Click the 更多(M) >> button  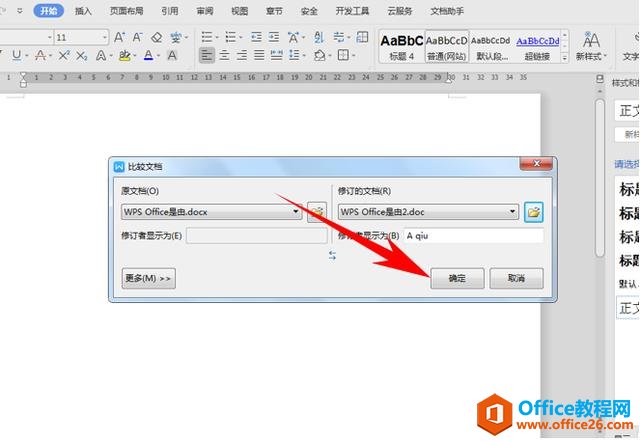click(149, 278)
